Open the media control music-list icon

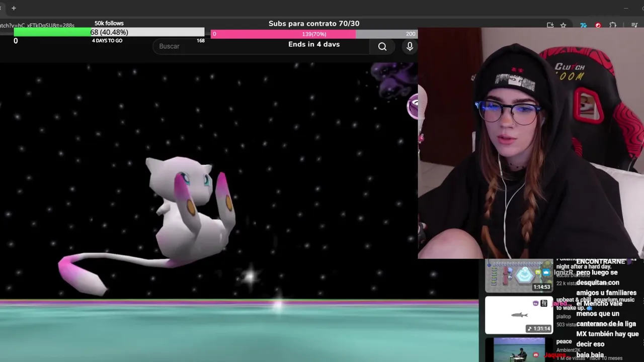pos(634,25)
